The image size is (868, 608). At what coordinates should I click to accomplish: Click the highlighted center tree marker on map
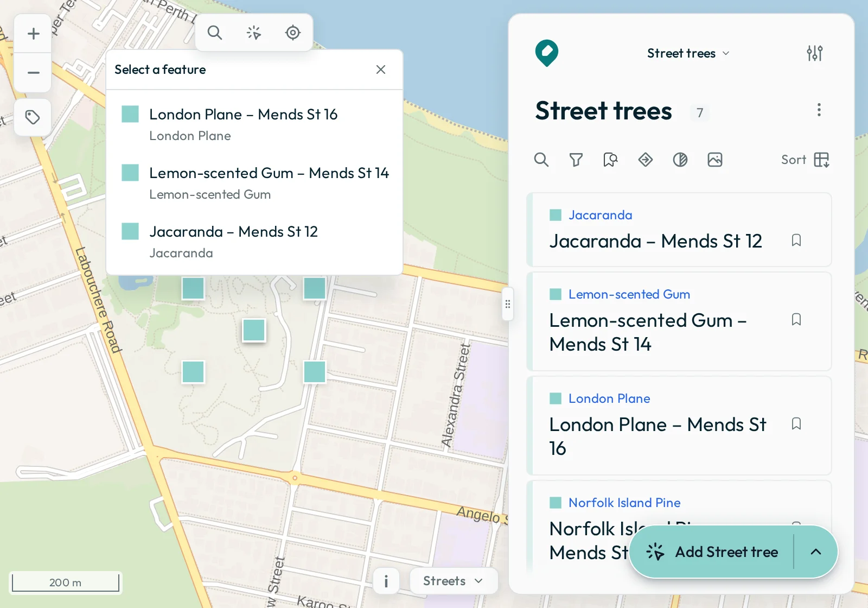tap(254, 330)
